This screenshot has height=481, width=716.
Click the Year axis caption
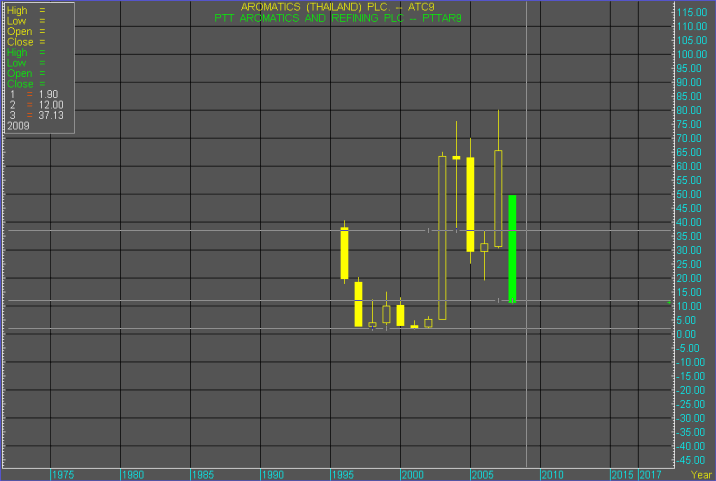coord(701,475)
